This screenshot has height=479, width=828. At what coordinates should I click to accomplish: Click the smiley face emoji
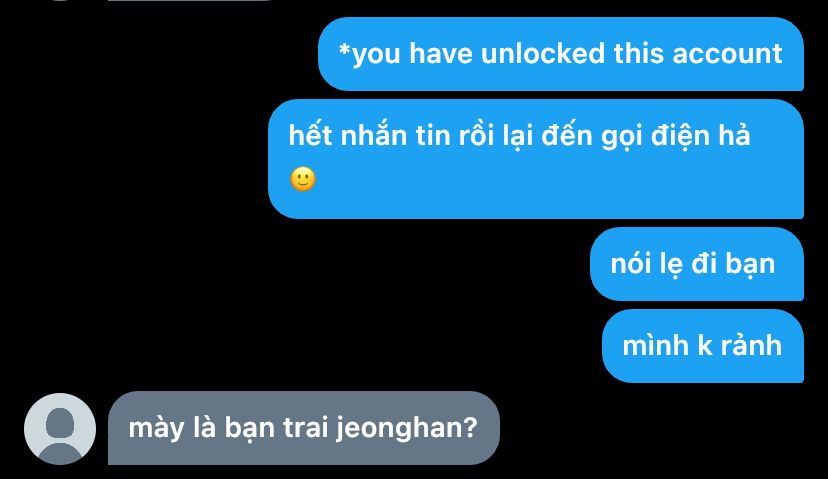[x=303, y=180]
